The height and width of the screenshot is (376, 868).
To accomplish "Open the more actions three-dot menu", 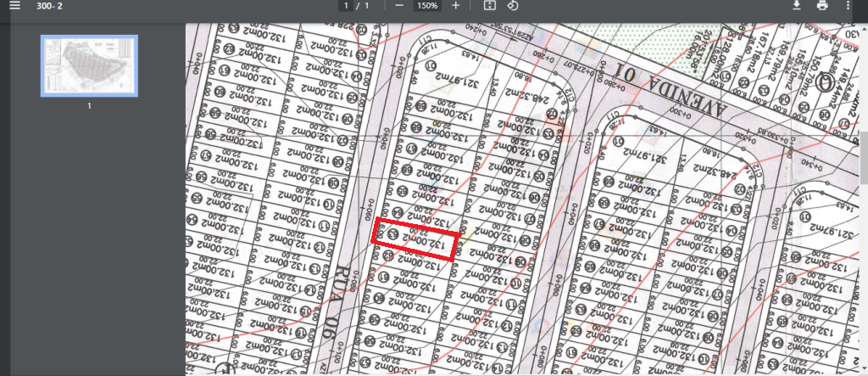I will click(x=848, y=6).
